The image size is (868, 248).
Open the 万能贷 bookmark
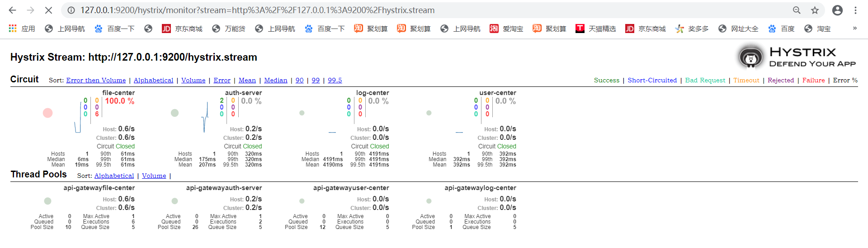(x=229, y=29)
